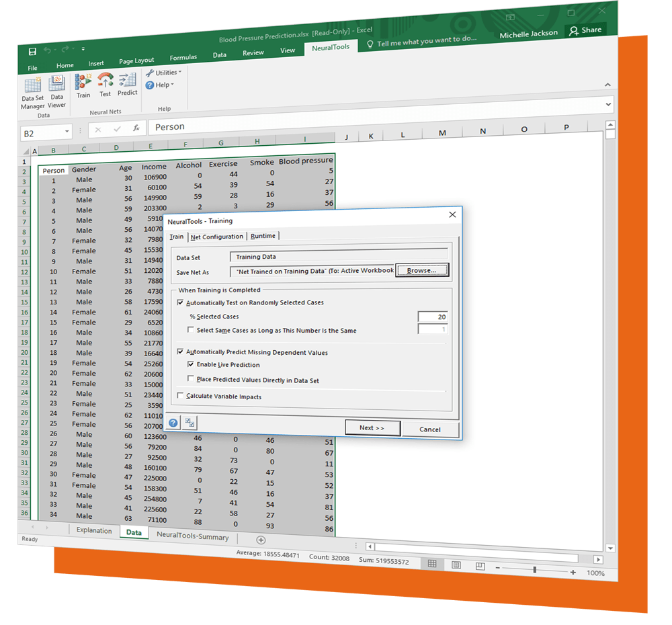This screenshot has height=625, width=672.
Task: Click the Share button
Action: (586, 30)
